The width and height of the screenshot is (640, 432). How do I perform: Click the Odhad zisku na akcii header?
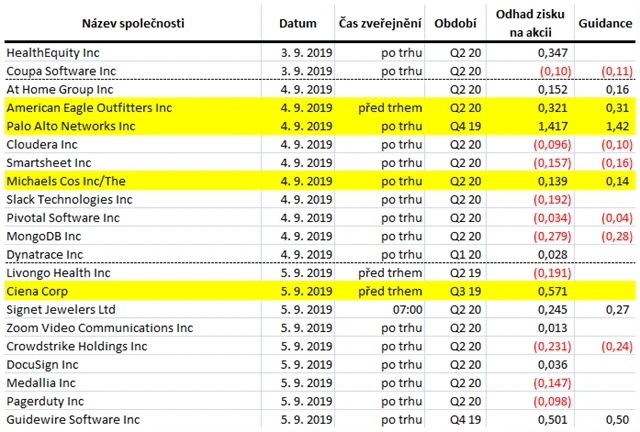pos(530,23)
